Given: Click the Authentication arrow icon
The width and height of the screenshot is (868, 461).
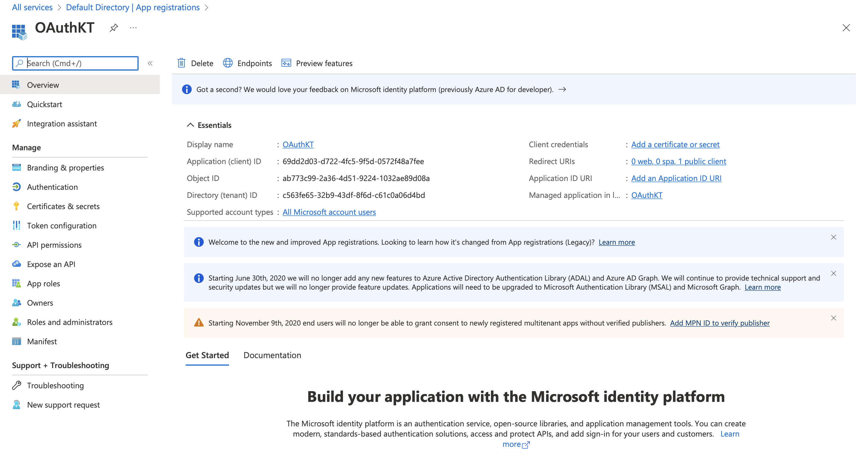Looking at the screenshot, I should pos(16,187).
